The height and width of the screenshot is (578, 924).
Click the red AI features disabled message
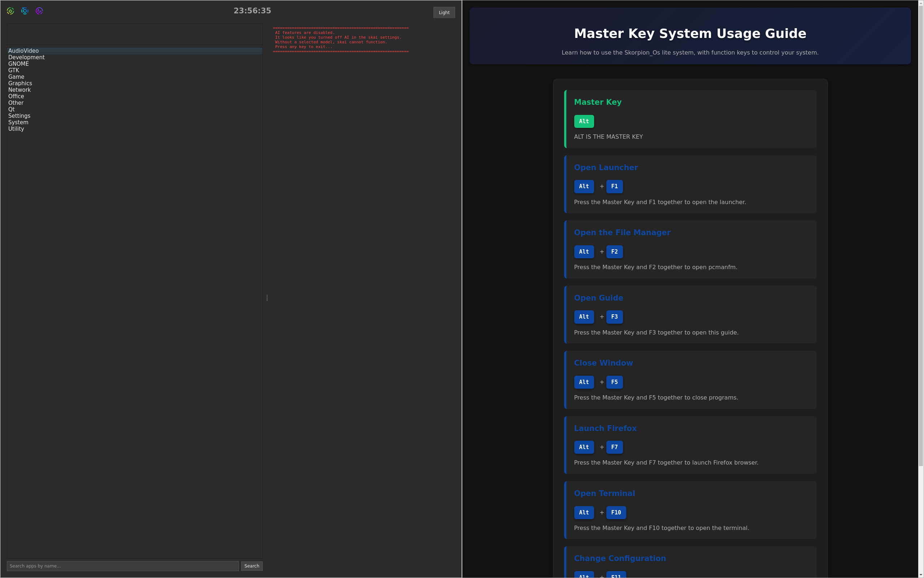pos(341,40)
